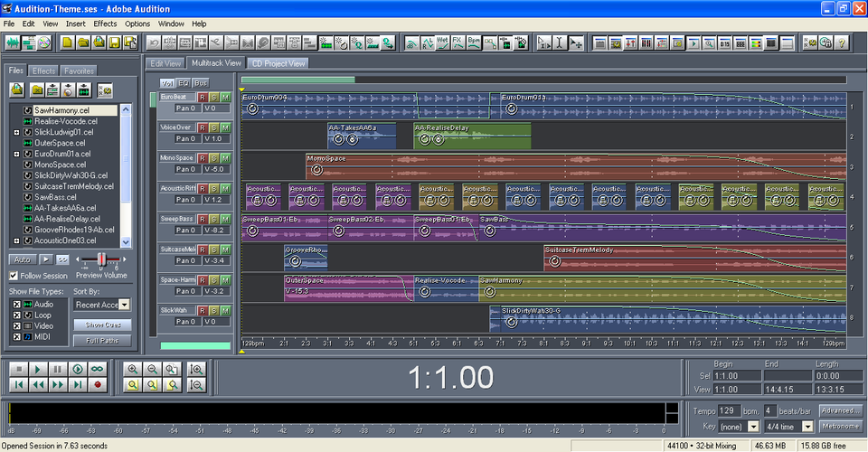Click the Import File icon in Files panel
868x452 pixels.
point(16,89)
